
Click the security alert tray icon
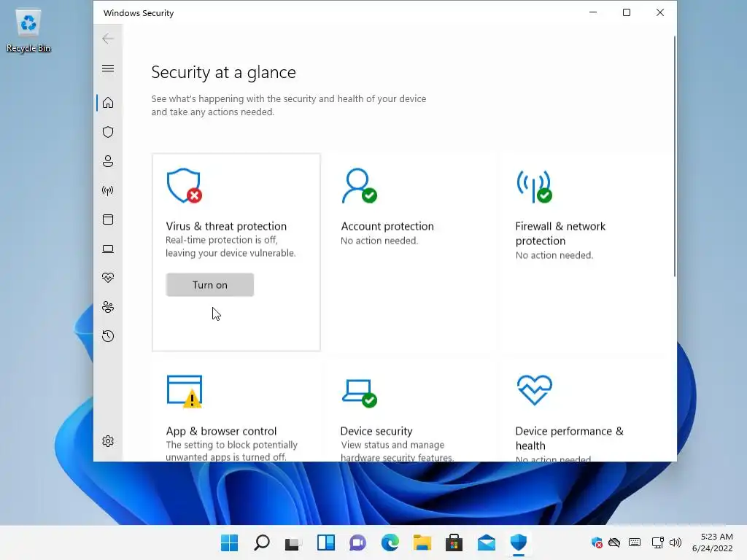tap(597, 542)
